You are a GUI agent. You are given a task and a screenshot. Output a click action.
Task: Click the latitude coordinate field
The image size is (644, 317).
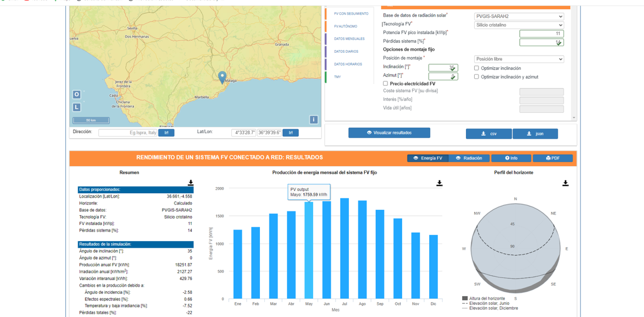[x=269, y=133]
